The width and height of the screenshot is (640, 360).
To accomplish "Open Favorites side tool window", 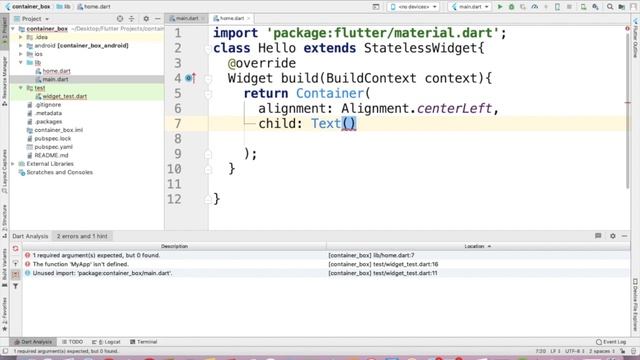I will pyautogui.click(x=4, y=313).
